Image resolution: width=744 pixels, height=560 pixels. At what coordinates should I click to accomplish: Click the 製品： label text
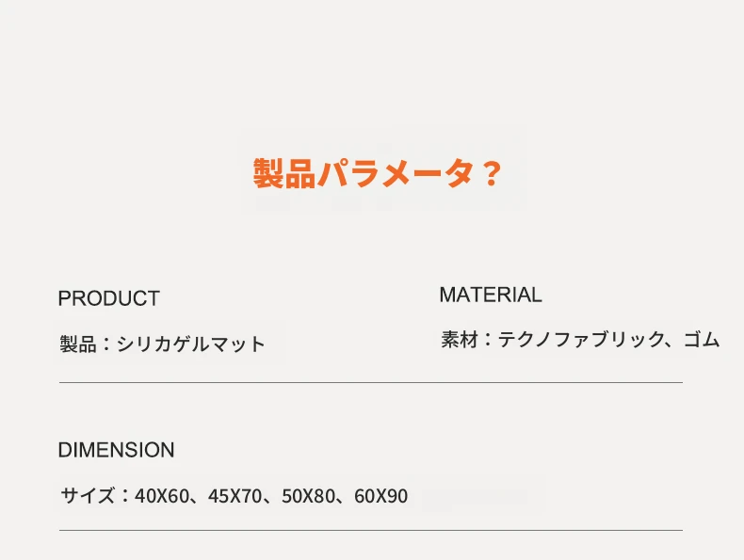(x=87, y=344)
